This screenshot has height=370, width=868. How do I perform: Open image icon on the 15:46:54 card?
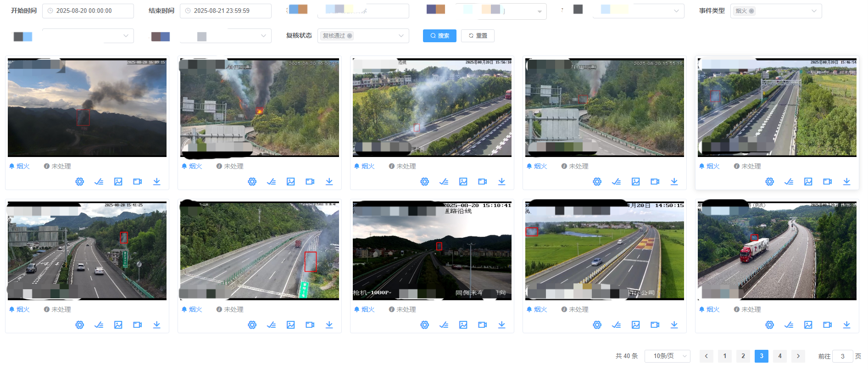point(808,182)
